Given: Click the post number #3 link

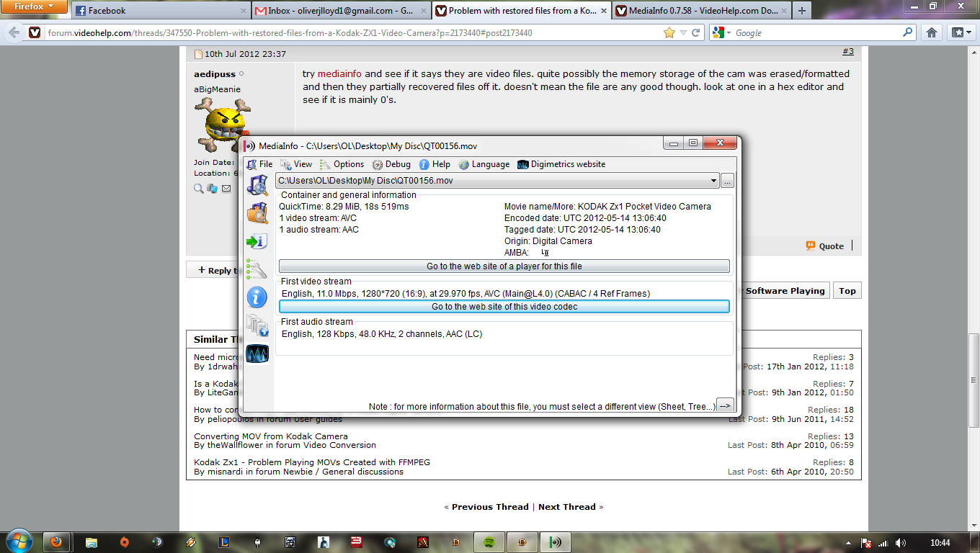Looking at the screenshot, I should [x=848, y=52].
